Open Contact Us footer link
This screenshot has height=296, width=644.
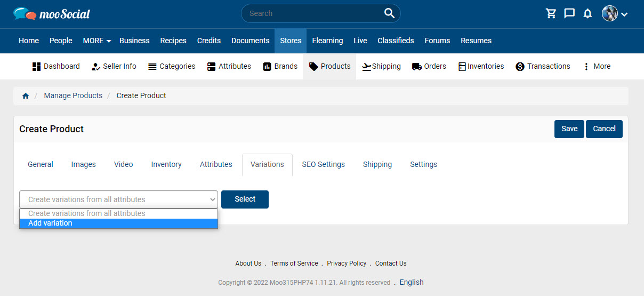coord(391,263)
